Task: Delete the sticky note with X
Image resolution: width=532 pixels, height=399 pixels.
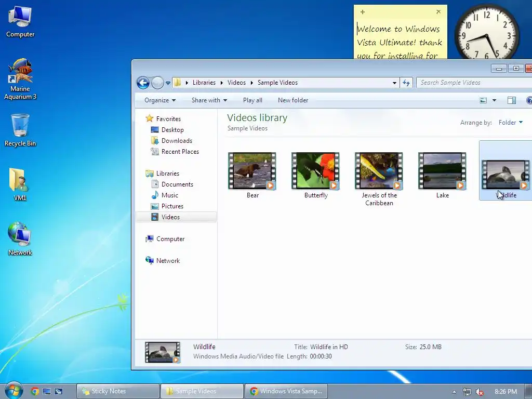Action: [x=438, y=11]
